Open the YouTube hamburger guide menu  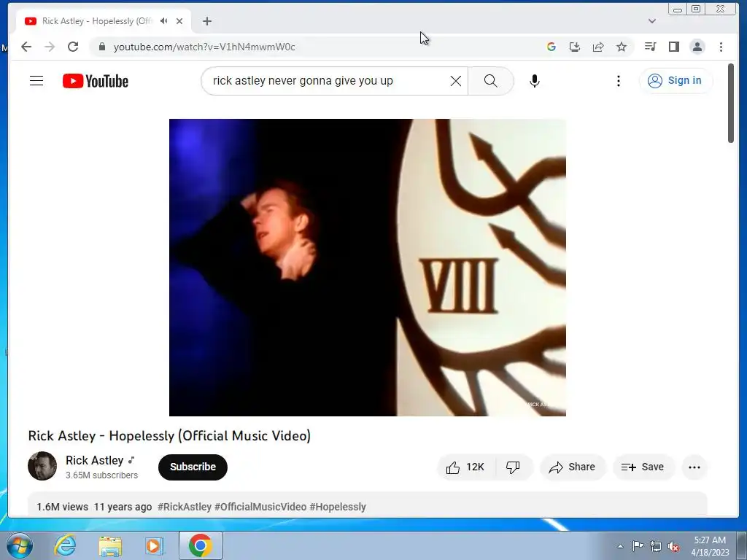(36, 80)
